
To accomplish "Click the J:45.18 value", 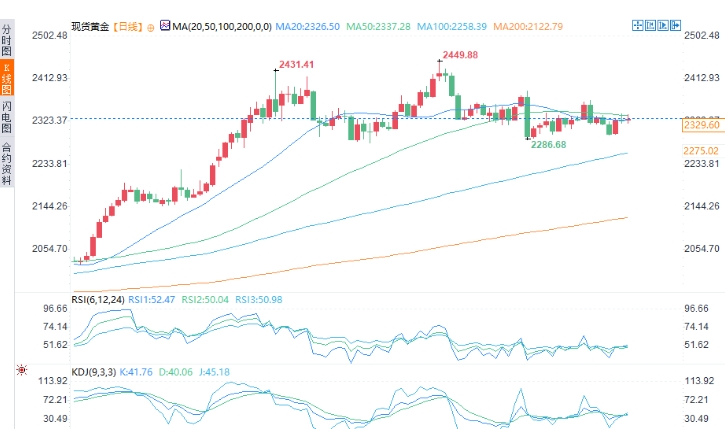I will (215, 372).
